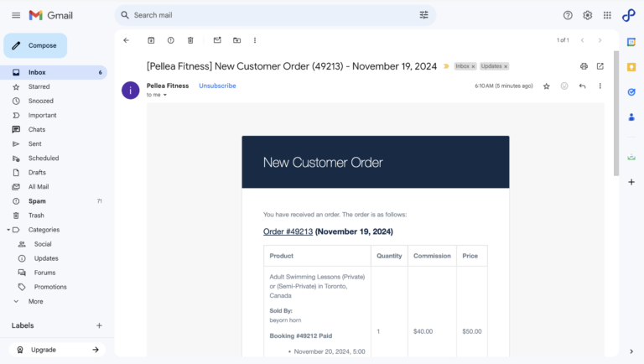Toggle the importance marker next to subject
The image size is (644, 364).
tap(446, 66)
